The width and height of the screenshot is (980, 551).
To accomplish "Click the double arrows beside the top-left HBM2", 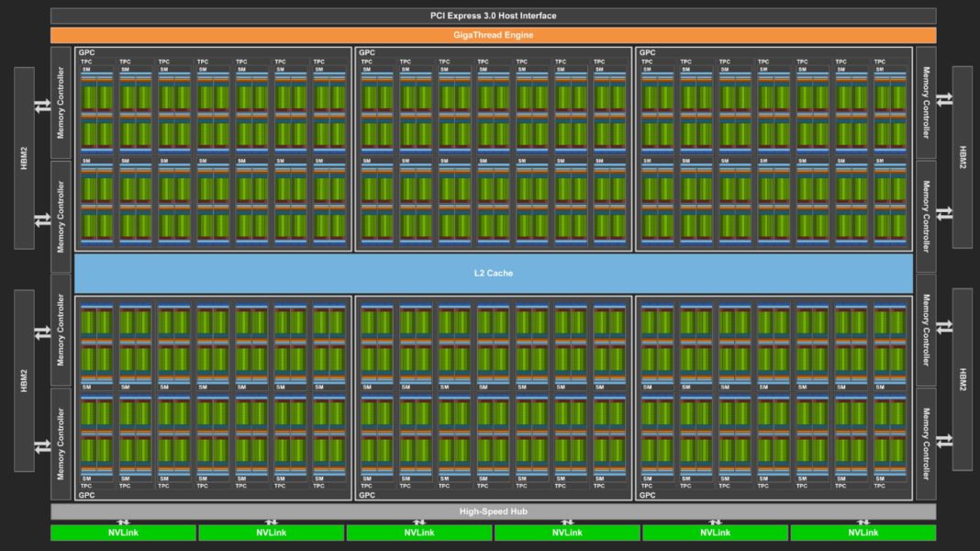I will 42,106.
